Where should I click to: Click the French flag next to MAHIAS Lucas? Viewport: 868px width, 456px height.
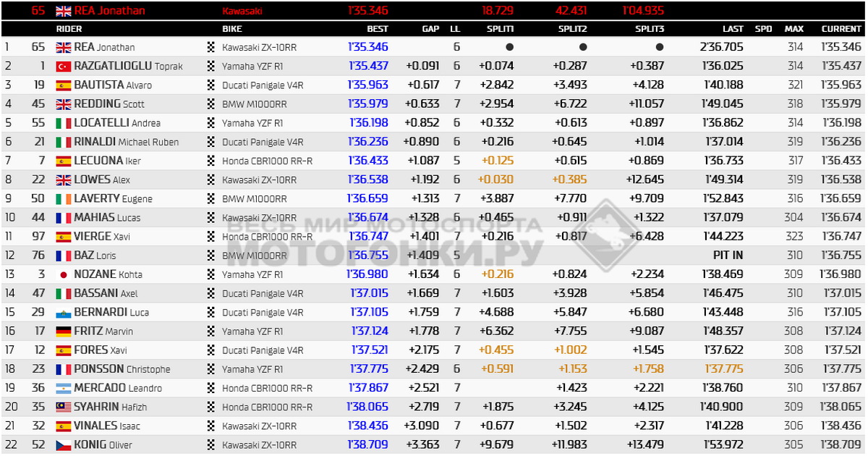(64, 217)
